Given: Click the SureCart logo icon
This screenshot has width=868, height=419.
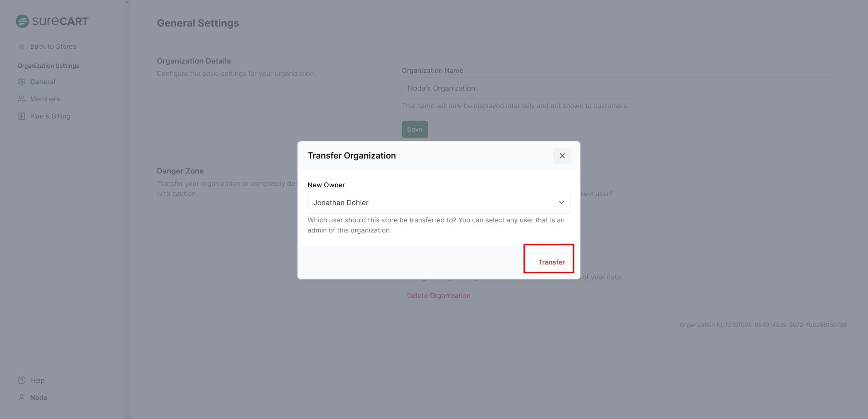Looking at the screenshot, I should click(x=22, y=21).
